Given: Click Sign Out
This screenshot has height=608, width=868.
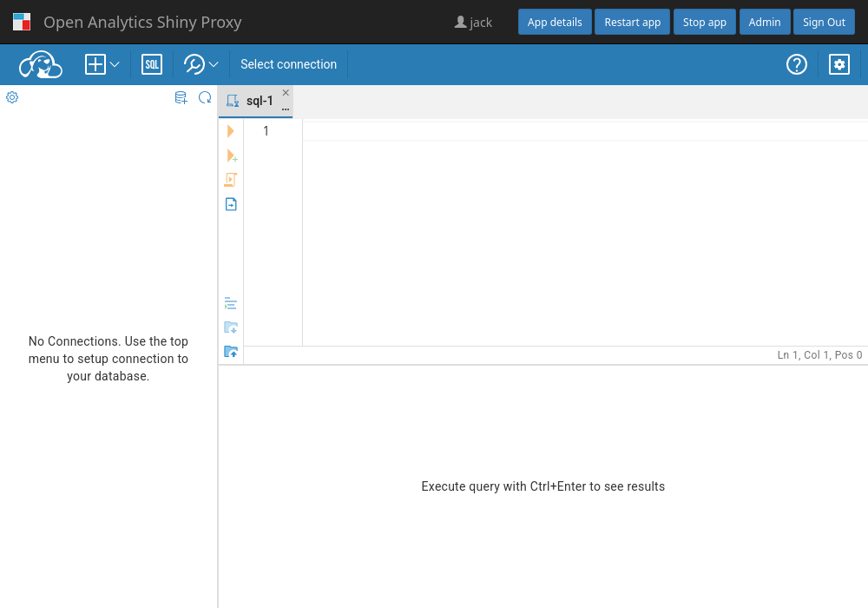Looking at the screenshot, I should 824,23.
